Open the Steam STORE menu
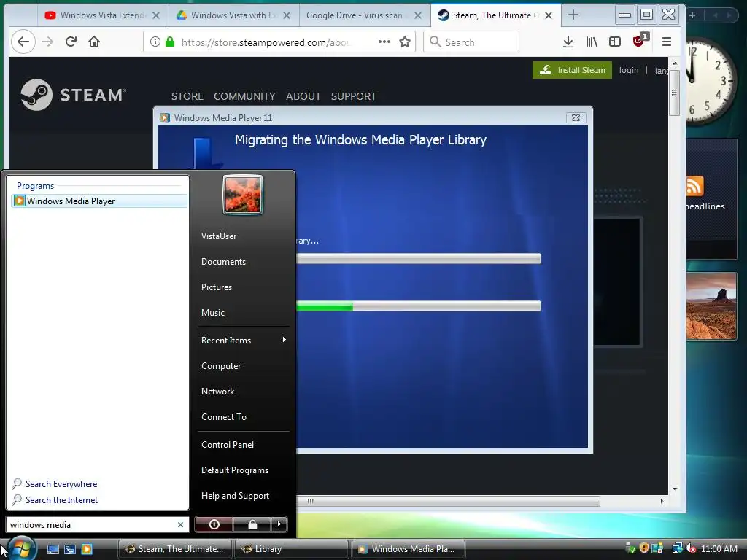The height and width of the screenshot is (560, 747). tap(187, 96)
